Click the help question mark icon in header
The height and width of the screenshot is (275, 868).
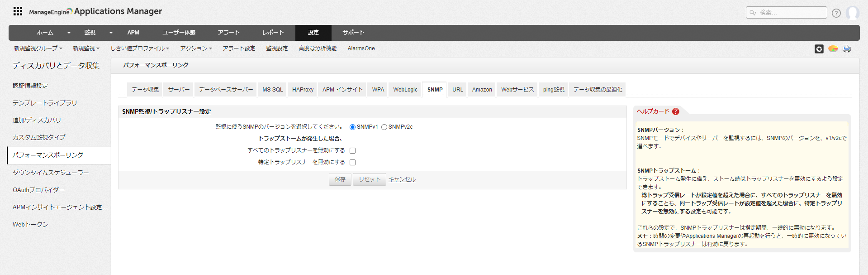836,13
